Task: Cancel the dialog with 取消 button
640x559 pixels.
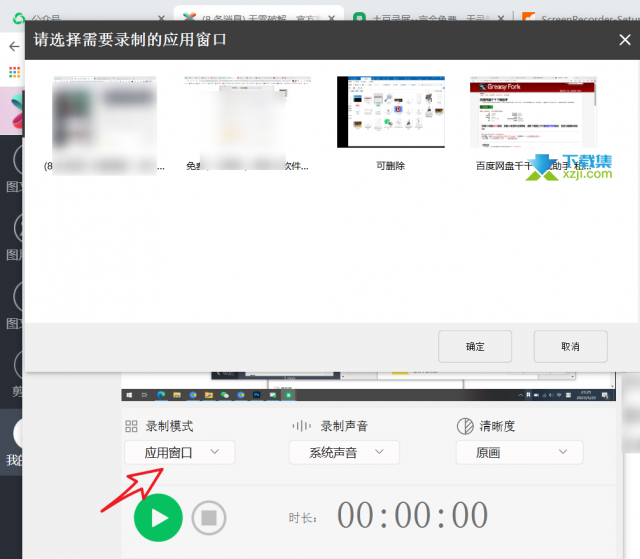Action: 570,346
